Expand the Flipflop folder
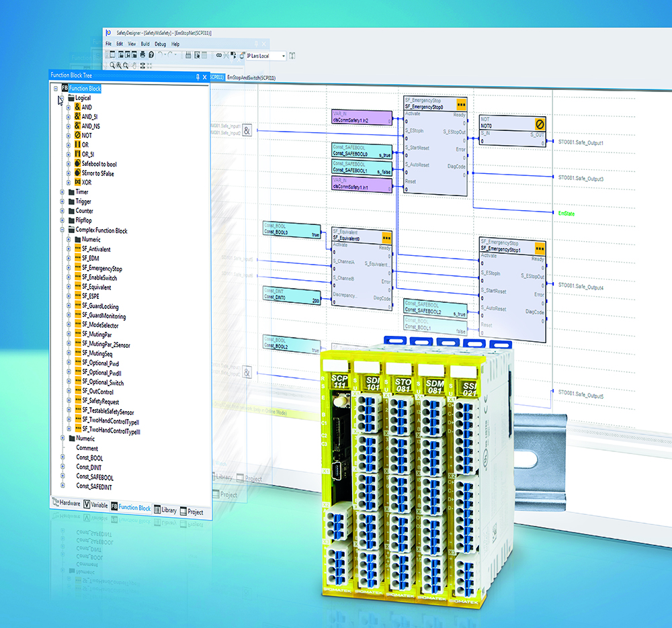Viewport: 672px width, 628px height. pyautogui.click(x=62, y=220)
